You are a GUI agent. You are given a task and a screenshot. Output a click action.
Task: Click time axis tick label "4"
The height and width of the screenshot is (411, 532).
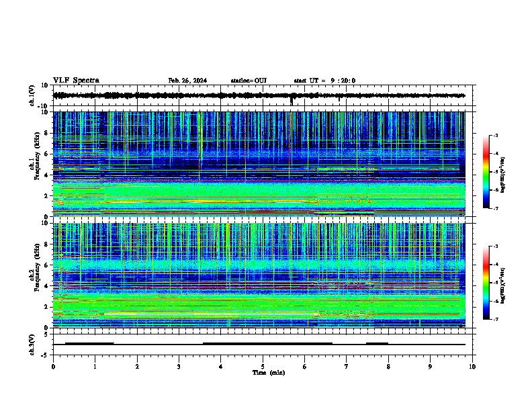(x=221, y=367)
